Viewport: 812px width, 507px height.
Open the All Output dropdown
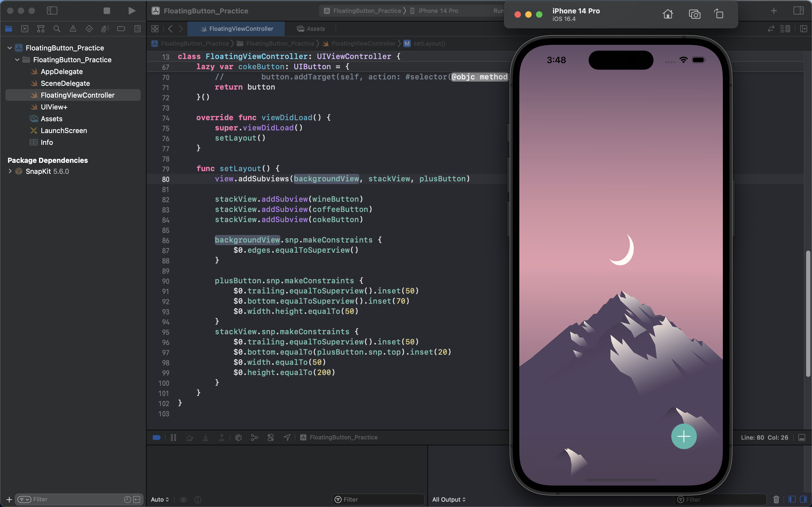click(449, 499)
